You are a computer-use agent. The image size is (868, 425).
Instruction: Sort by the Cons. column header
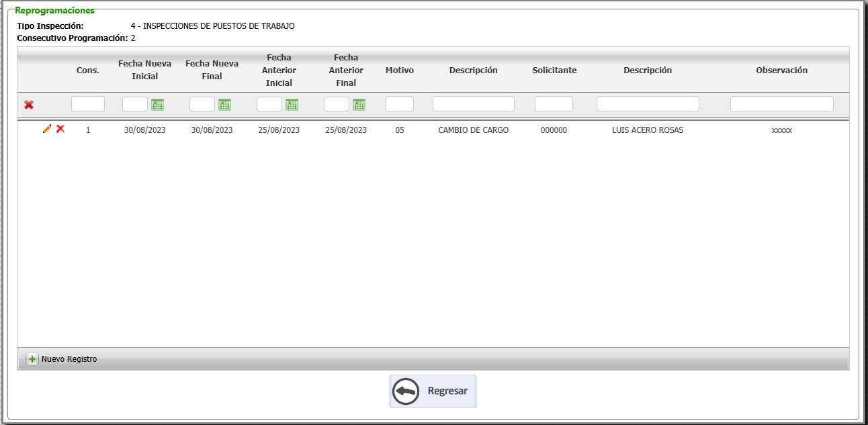pyautogui.click(x=88, y=70)
